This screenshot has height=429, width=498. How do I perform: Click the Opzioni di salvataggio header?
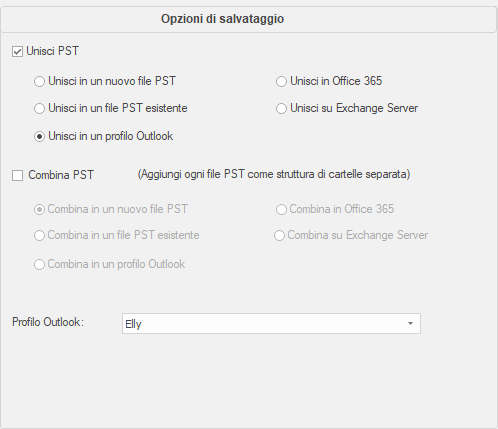click(222, 19)
